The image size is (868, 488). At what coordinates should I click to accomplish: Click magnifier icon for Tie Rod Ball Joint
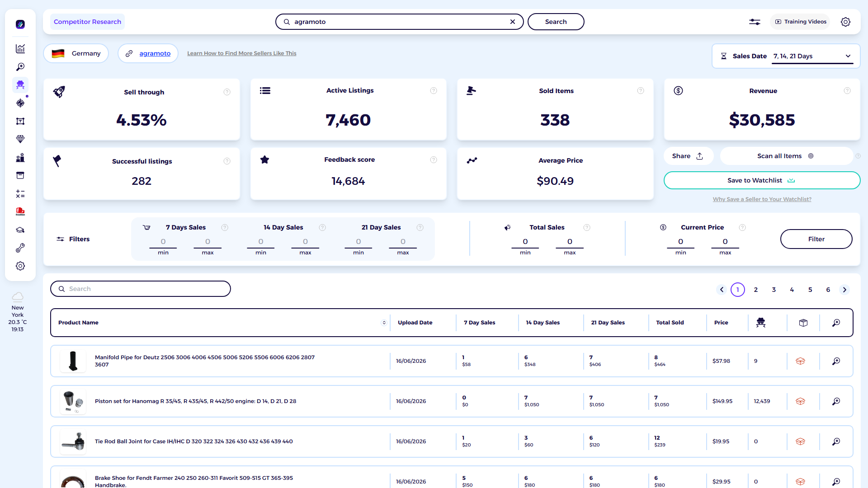[836, 441]
